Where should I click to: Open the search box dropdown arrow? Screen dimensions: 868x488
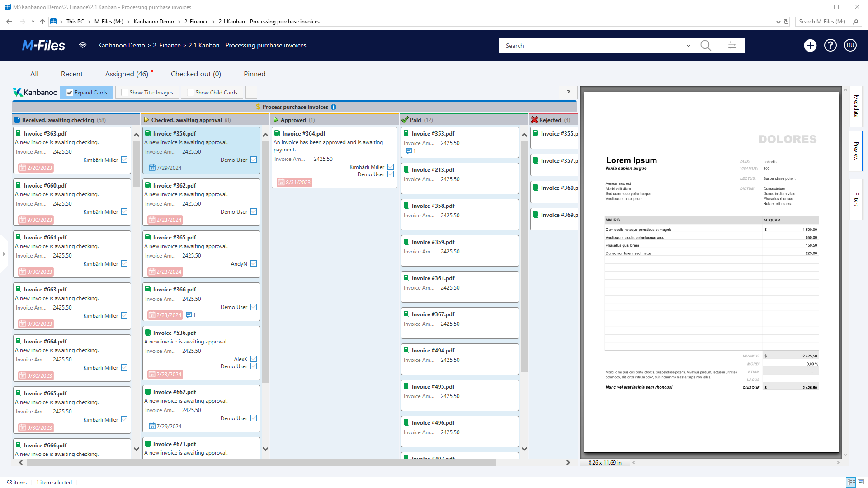(x=689, y=46)
